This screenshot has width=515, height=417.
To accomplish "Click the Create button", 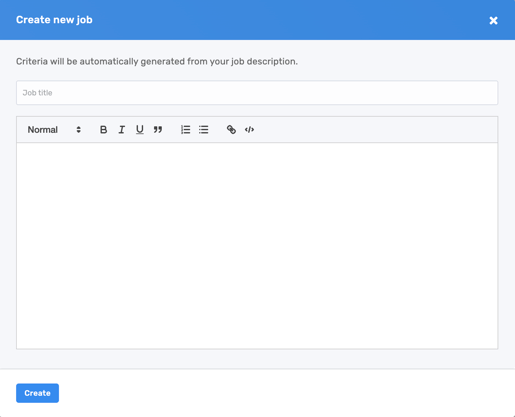I will 37,393.
